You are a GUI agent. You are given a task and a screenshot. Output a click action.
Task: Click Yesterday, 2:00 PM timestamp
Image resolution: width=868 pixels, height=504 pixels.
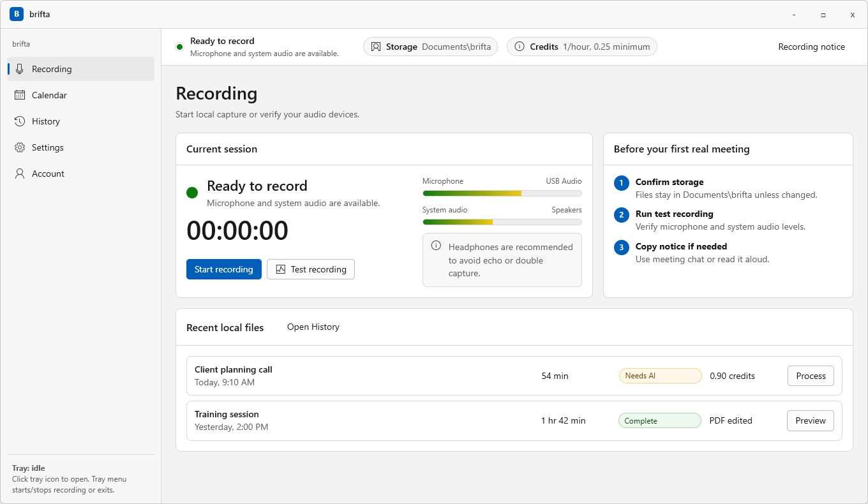click(231, 427)
